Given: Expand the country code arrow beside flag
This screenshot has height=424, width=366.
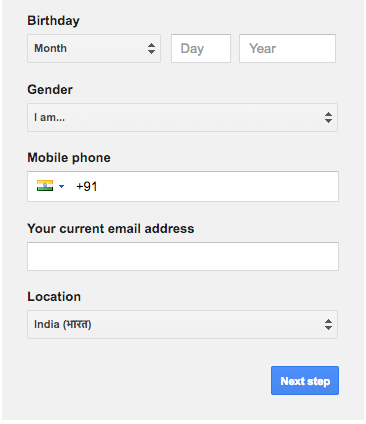Looking at the screenshot, I should coord(61,186).
